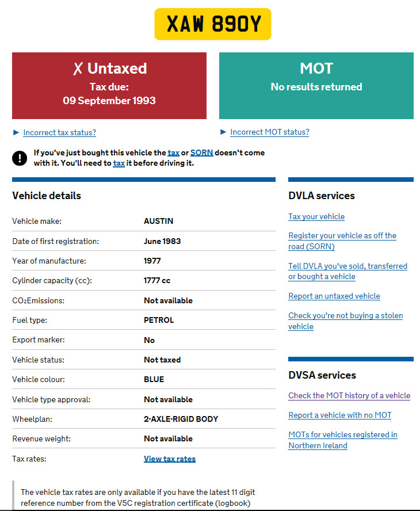Viewport: 420px width, 511px height.
Task: Click the tax link before 'it before driving'
Action: (119, 163)
